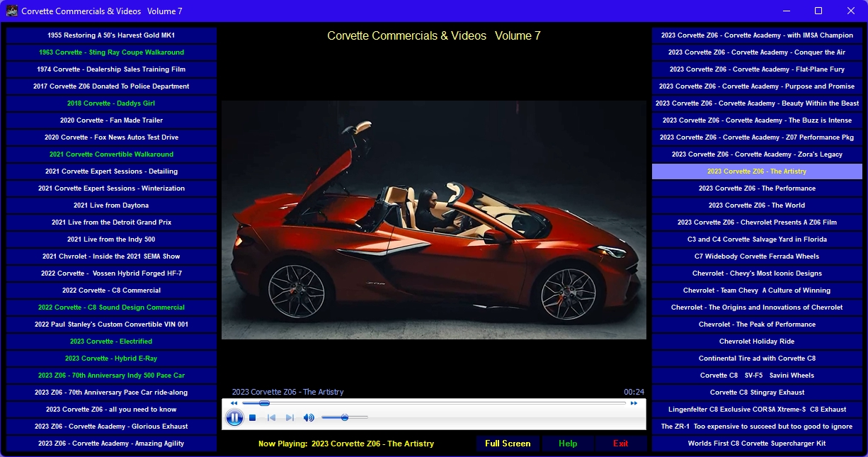868x457 pixels.
Task: Click the red Exit button
Action: (x=621, y=444)
